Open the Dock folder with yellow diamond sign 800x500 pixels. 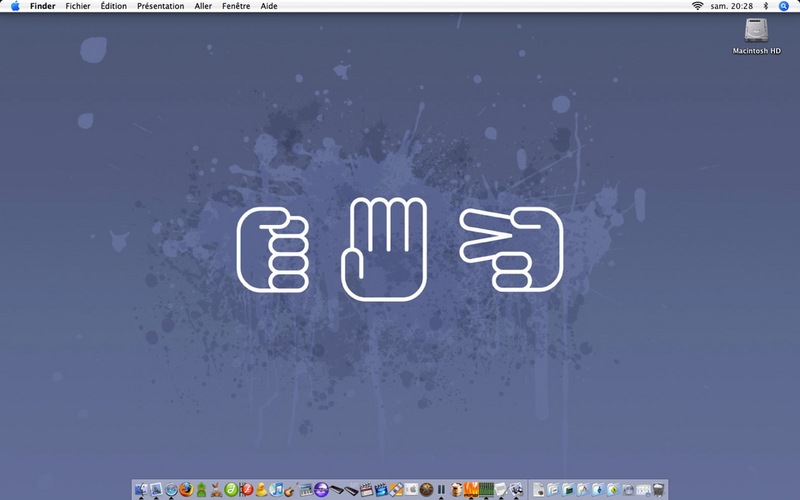pos(613,490)
